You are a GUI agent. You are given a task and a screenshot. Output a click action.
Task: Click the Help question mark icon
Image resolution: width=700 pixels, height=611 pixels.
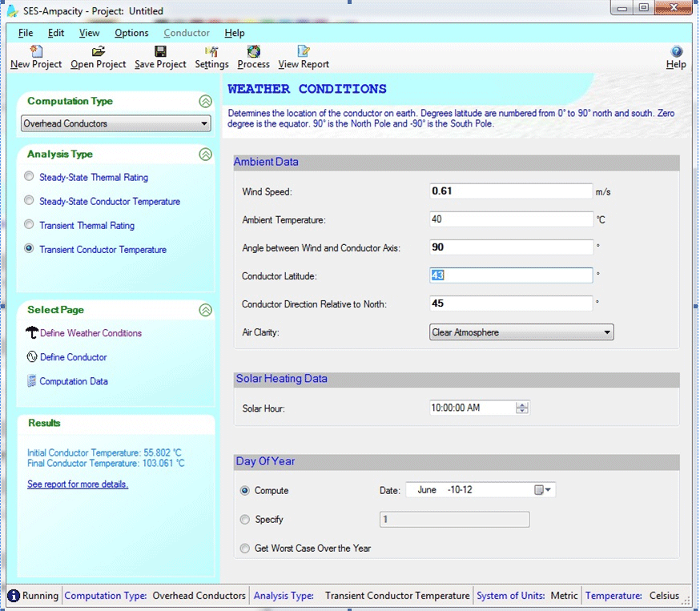tap(676, 51)
